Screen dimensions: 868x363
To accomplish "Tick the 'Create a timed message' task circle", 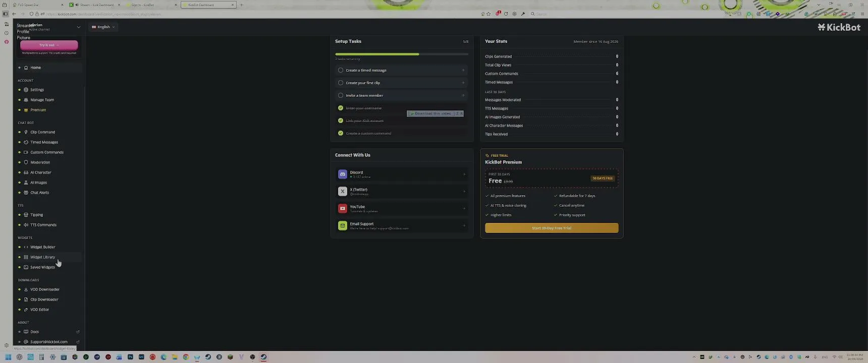I will coord(341,70).
